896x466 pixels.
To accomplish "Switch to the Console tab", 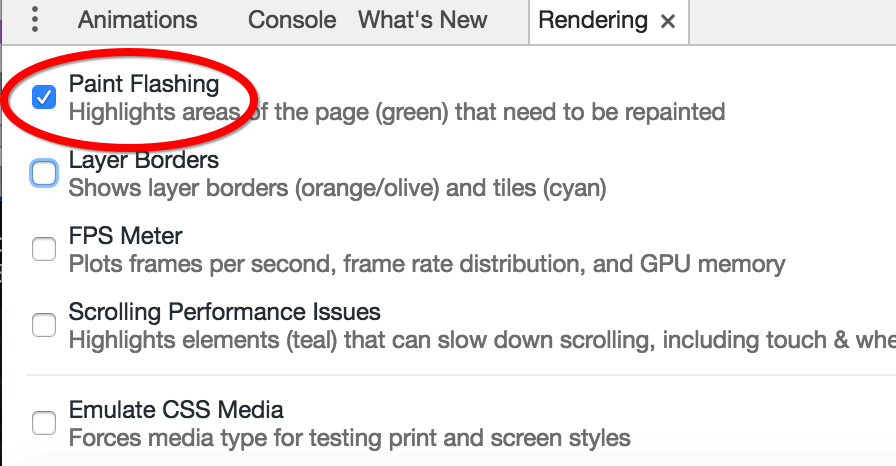I will tap(292, 20).
